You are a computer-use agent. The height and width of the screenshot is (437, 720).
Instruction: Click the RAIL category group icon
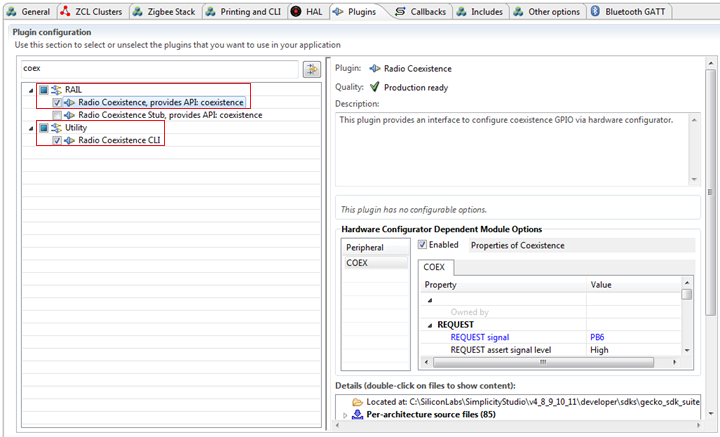[x=56, y=90]
